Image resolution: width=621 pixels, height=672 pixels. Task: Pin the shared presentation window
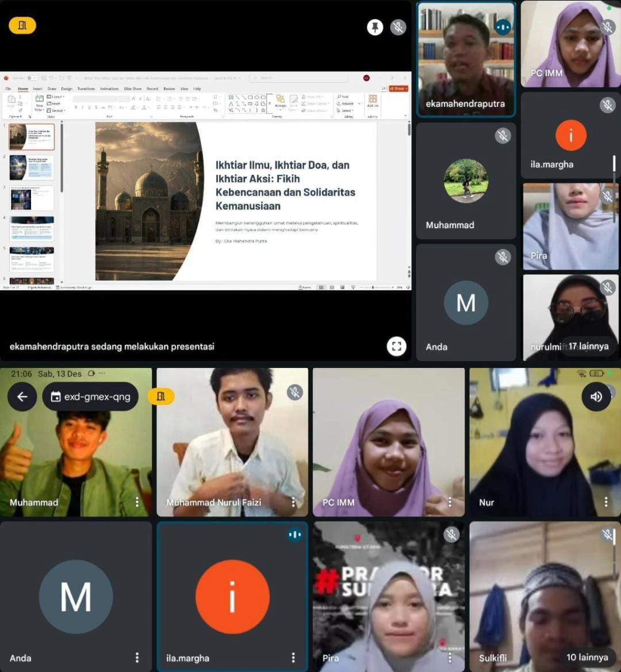click(375, 27)
